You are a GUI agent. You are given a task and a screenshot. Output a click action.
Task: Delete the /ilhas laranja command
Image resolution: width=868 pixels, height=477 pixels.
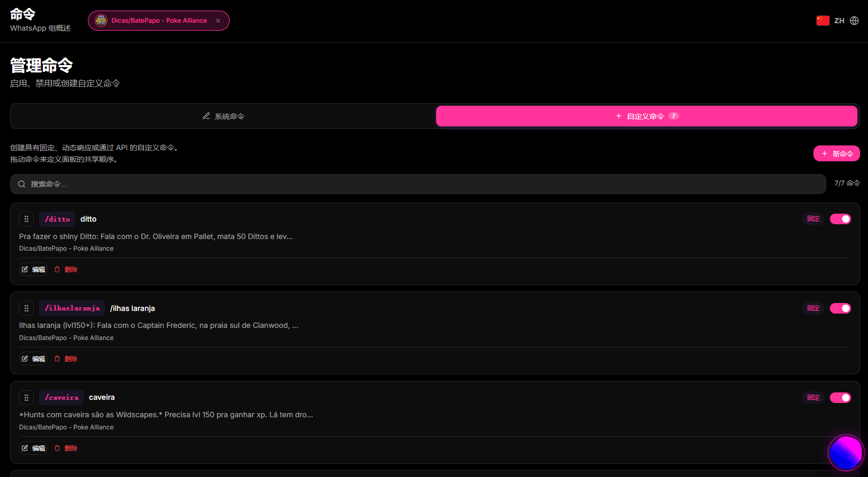(x=66, y=359)
